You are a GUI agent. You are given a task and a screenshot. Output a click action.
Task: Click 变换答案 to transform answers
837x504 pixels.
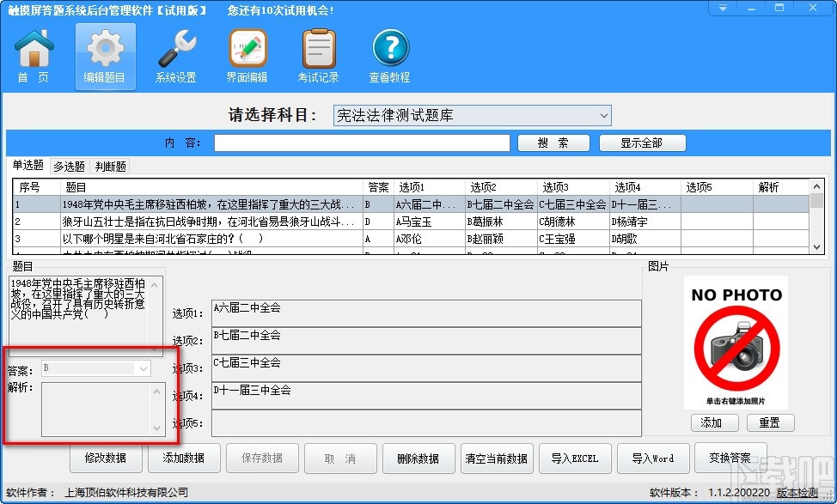click(x=730, y=458)
